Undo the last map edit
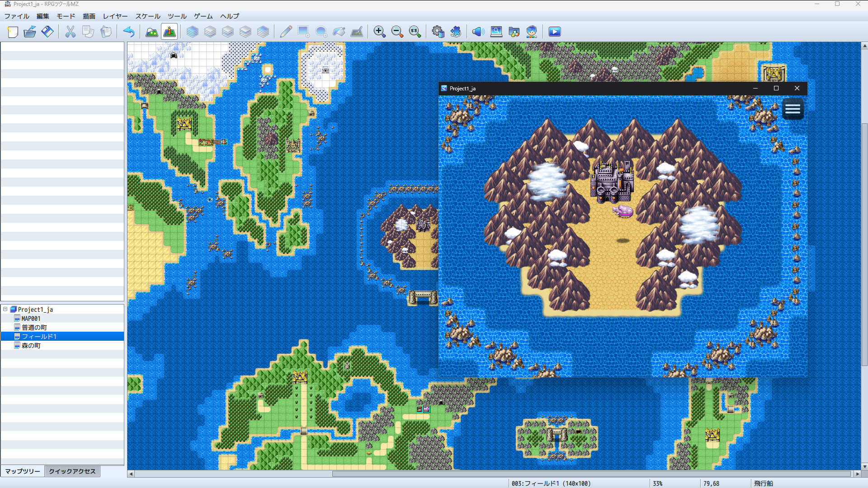The height and width of the screenshot is (488, 868). 129,32
